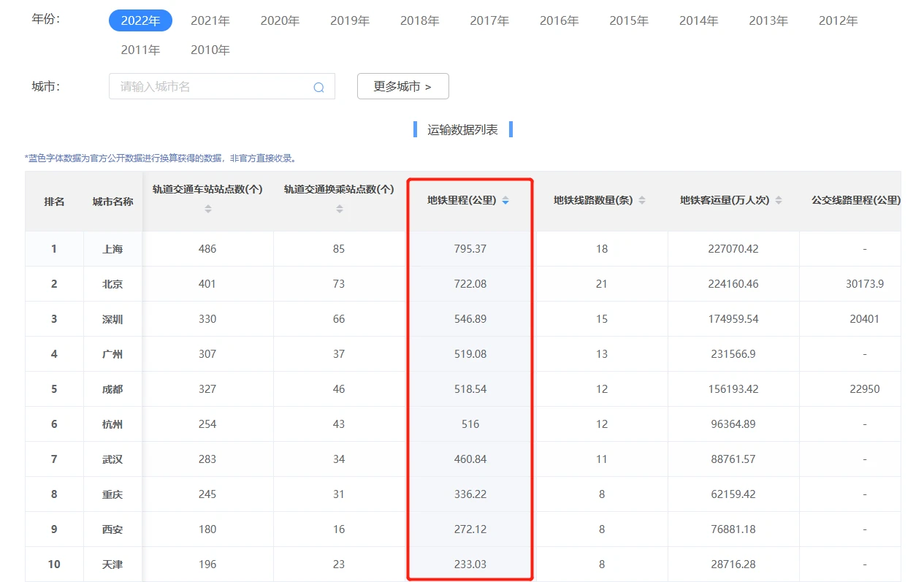Click the 天津 city name cell
Image resolution: width=924 pixels, height=582 pixels.
[x=113, y=564]
